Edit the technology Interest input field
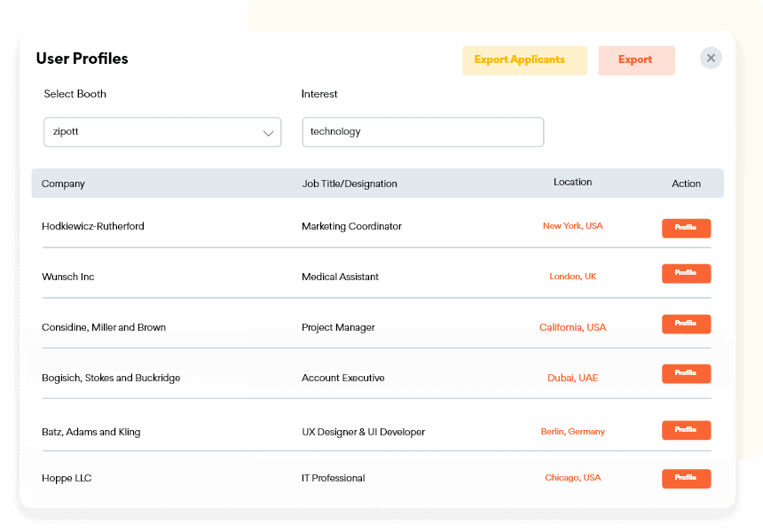This screenshot has height=532, width=763. click(x=423, y=131)
